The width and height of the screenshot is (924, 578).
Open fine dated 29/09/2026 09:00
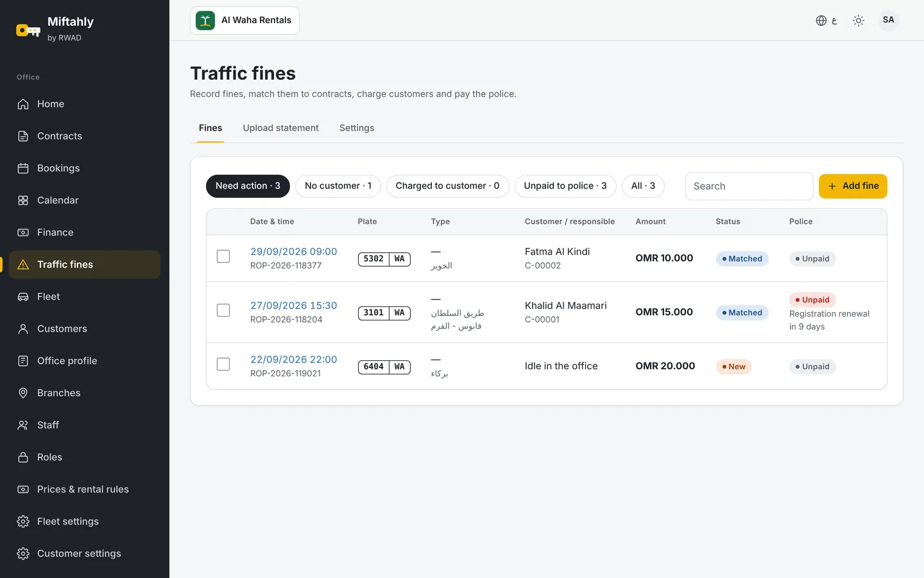tap(294, 252)
